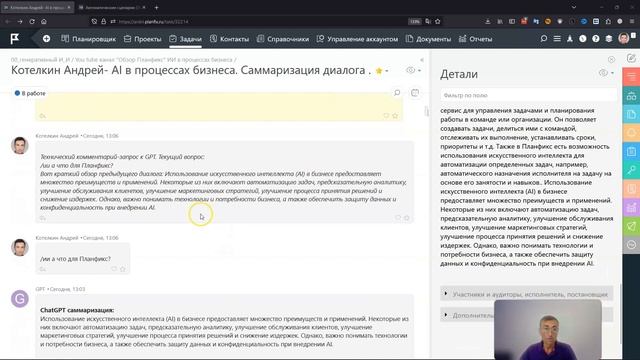
Task: Like the yellow highlighted comment via heart icon
Action: (x=386, y=116)
